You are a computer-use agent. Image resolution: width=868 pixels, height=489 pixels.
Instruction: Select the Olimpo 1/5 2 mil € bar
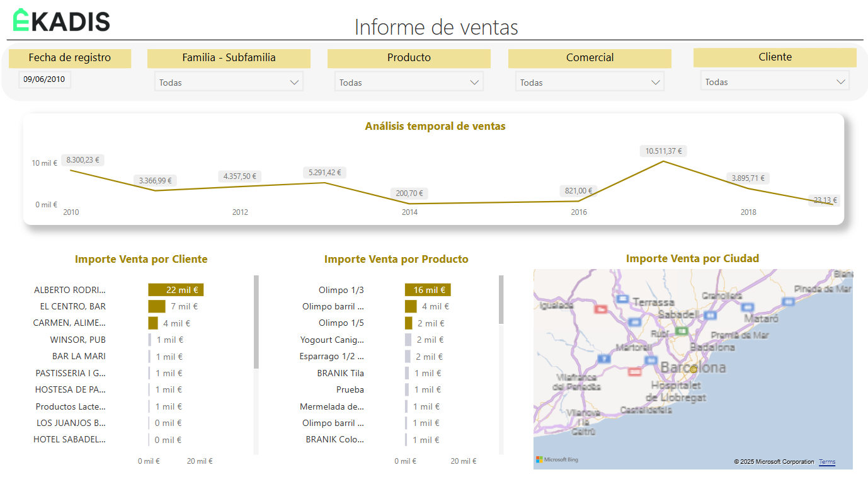(x=408, y=323)
